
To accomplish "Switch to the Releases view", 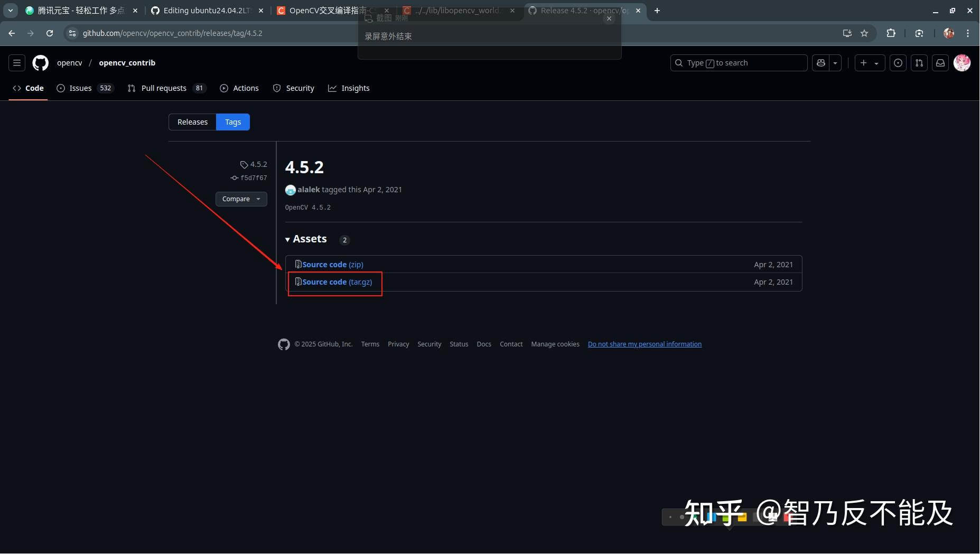I will (x=192, y=121).
